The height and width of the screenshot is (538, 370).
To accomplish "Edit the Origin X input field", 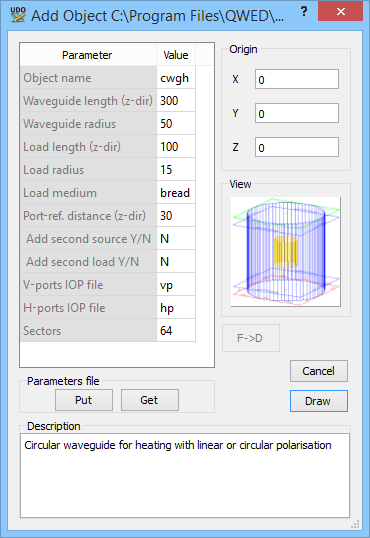I will [x=297, y=79].
